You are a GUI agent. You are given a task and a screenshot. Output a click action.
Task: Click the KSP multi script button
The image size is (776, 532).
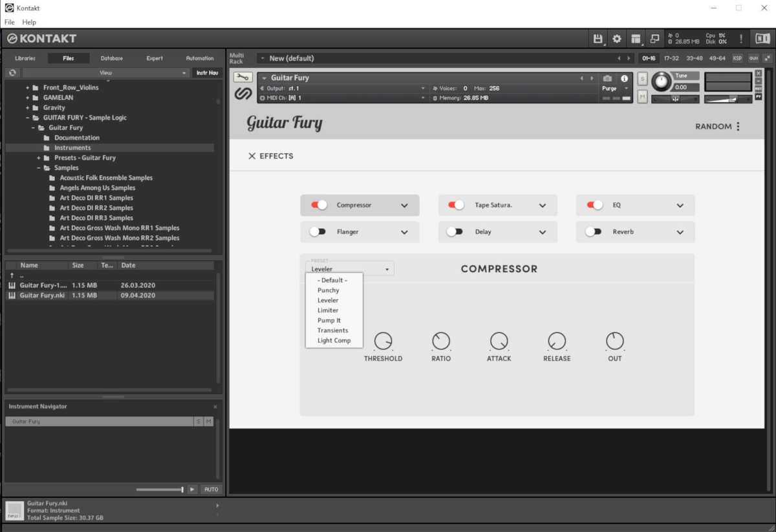tap(737, 58)
